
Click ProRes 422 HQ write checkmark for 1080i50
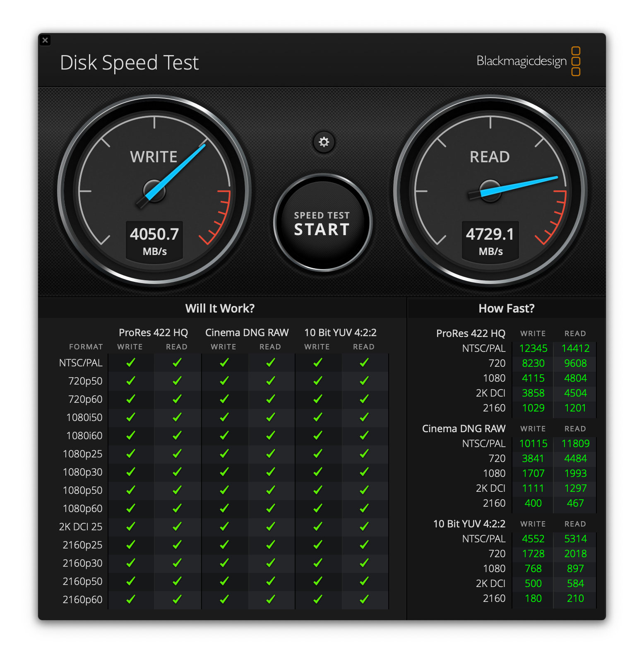point(131,417)
